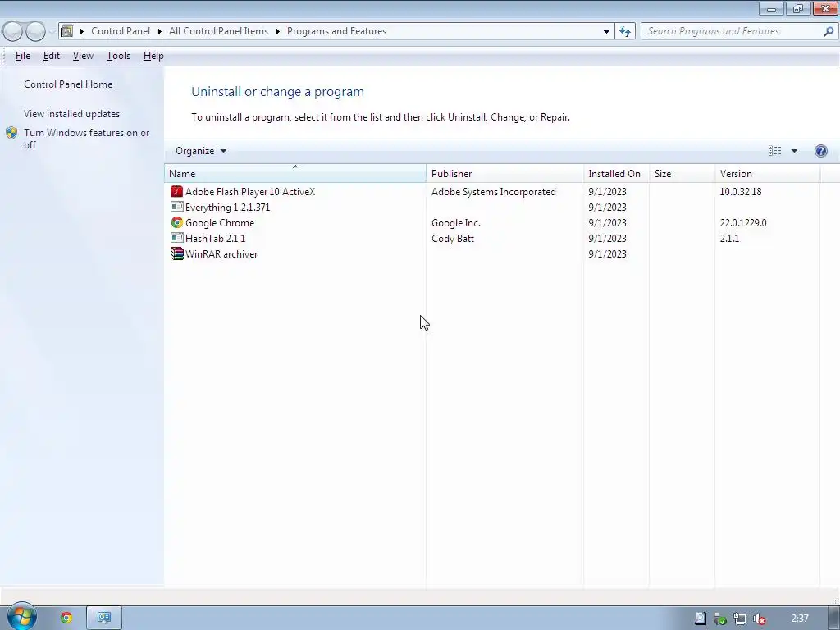Go forward with the Forward arrow
The width and height of the screenshot is (840, 630).
35,31
